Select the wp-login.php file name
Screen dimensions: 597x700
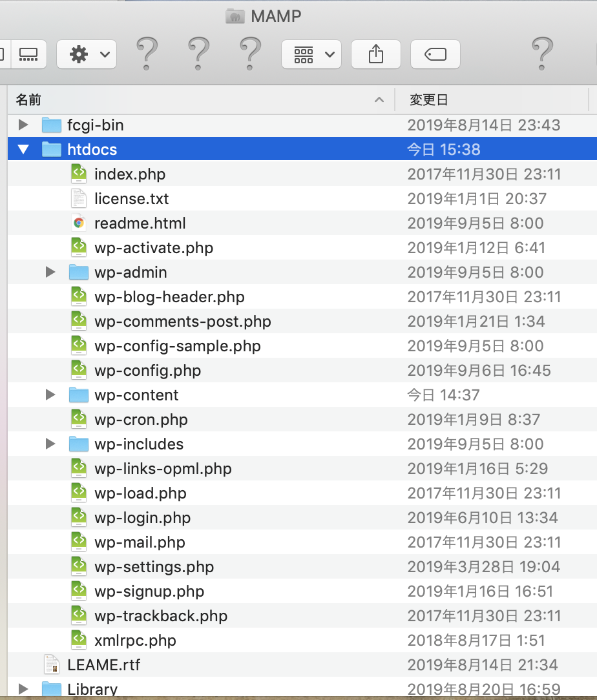143,518
